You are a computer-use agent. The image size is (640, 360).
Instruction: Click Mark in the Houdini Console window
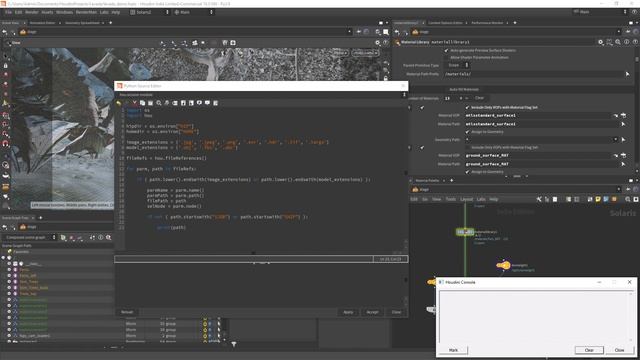453,350
